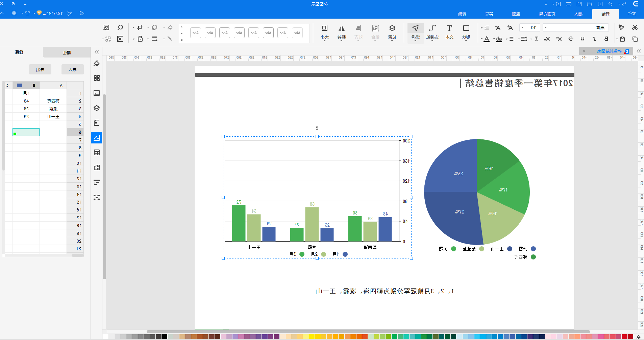Pick the red swatch at the palette end

point(630,337)
